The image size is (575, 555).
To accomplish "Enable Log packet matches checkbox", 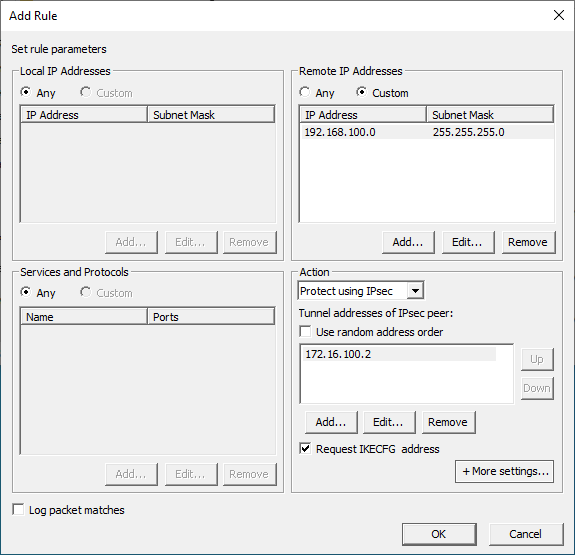I will [x=18, y=510].
